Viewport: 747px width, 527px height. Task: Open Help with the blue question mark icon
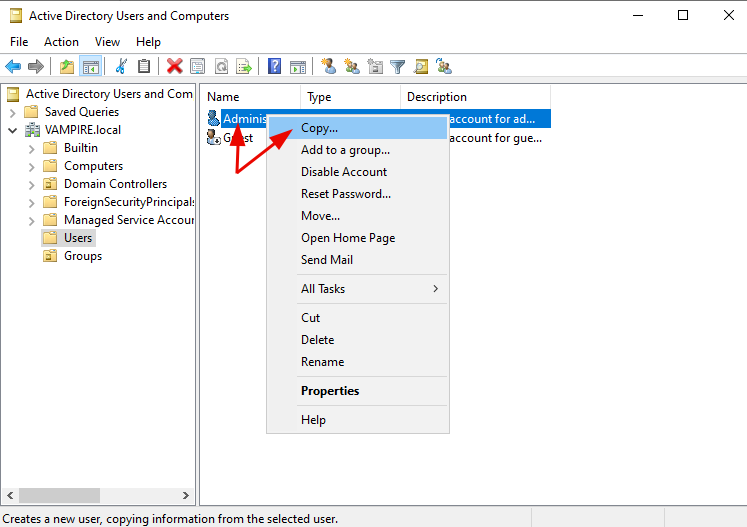point(274,66)
